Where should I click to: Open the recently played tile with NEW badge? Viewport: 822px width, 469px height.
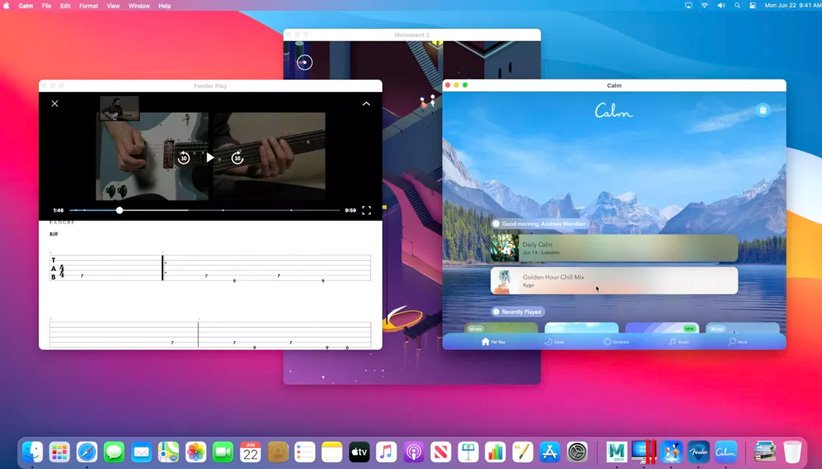pyautogui.click(x=662, y=329)
